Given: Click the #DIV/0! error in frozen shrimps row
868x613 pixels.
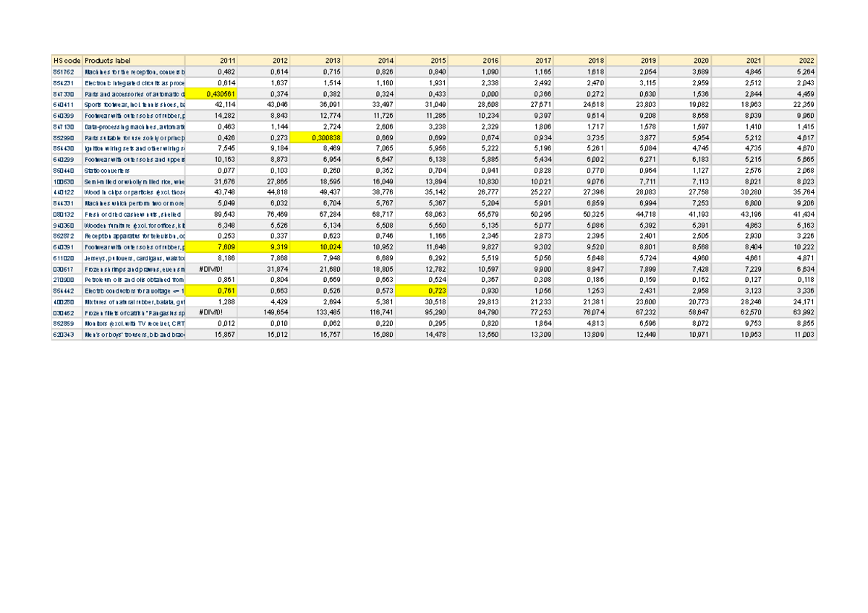Looking at the screenshot, I should 213,267.
